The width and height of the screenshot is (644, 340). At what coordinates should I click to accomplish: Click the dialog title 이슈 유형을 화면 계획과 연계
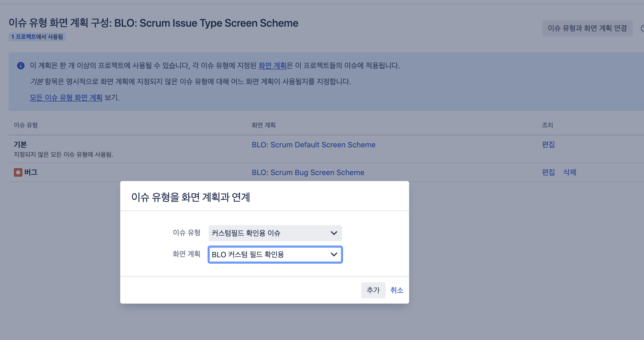[x=190, y=197]
